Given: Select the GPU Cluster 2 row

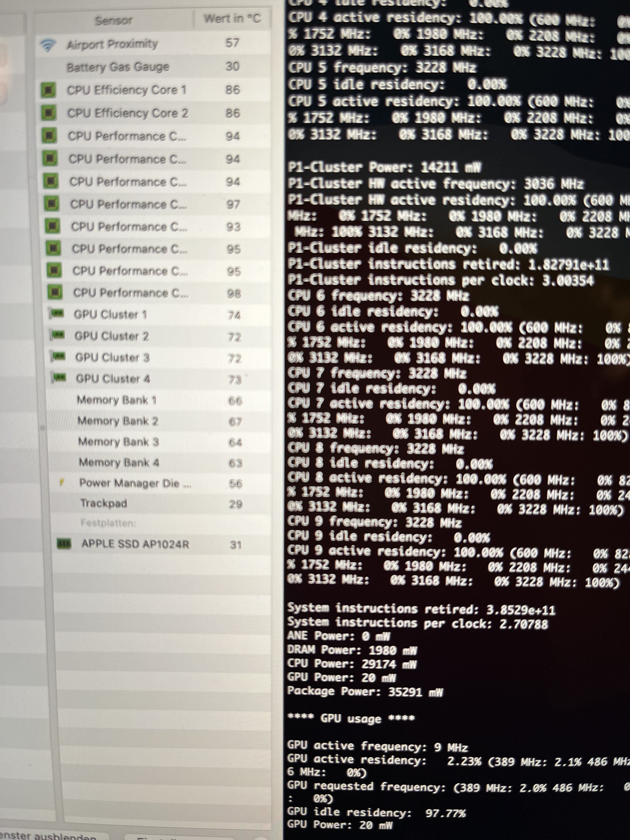Looking at the screenshot, I should (x=111, y=336).
